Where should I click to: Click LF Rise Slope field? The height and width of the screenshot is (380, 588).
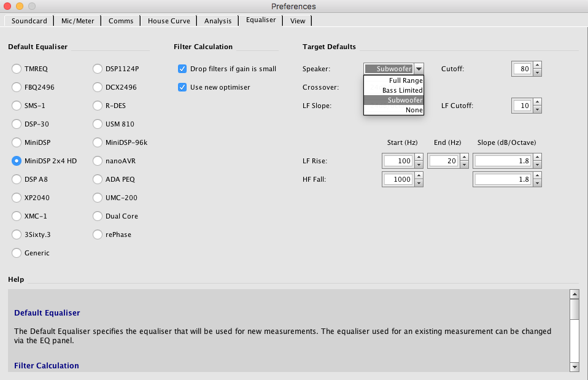pos(503,161)
